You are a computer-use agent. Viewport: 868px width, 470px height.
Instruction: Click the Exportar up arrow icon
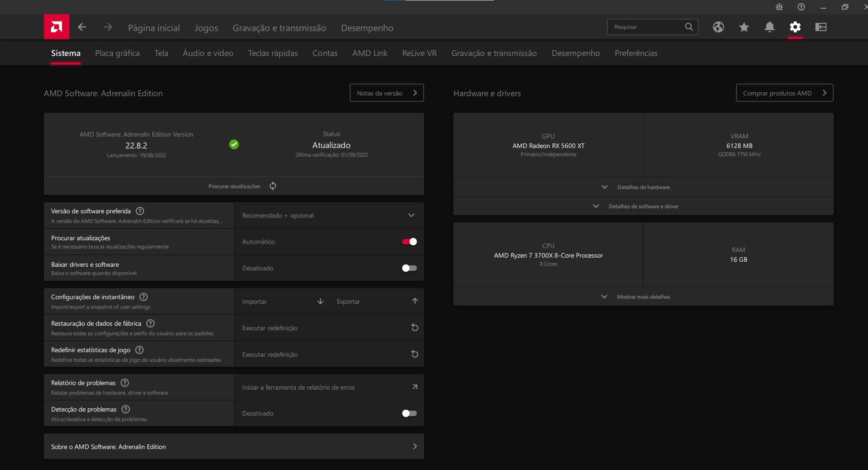pos(415,301)
